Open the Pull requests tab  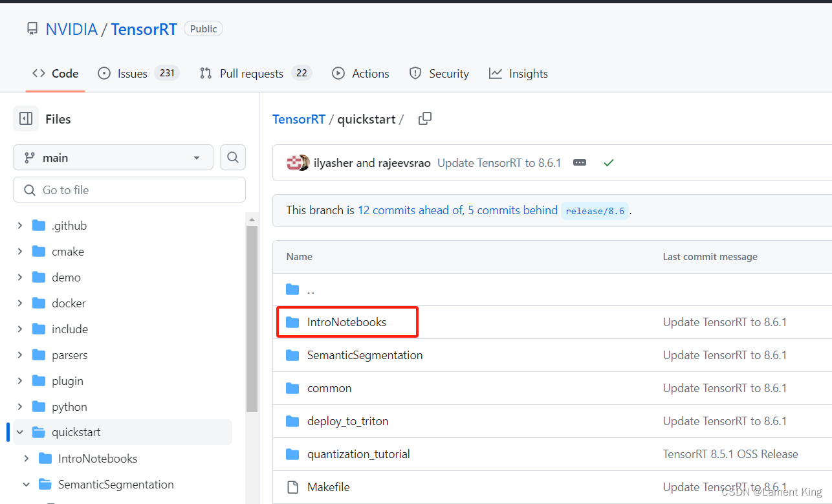[x=256, y=74]
